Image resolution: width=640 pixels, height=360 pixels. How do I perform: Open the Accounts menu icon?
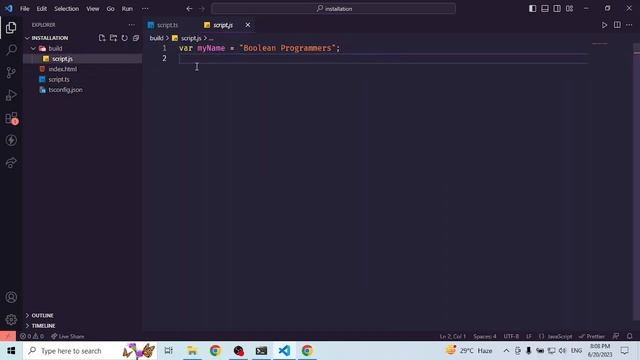tap(11, 297)
